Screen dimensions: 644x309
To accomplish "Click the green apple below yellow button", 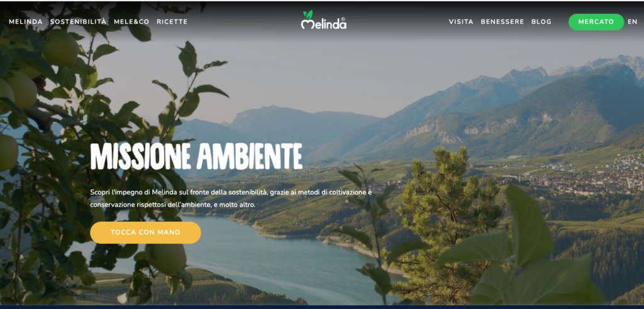I will click(166, 260).
